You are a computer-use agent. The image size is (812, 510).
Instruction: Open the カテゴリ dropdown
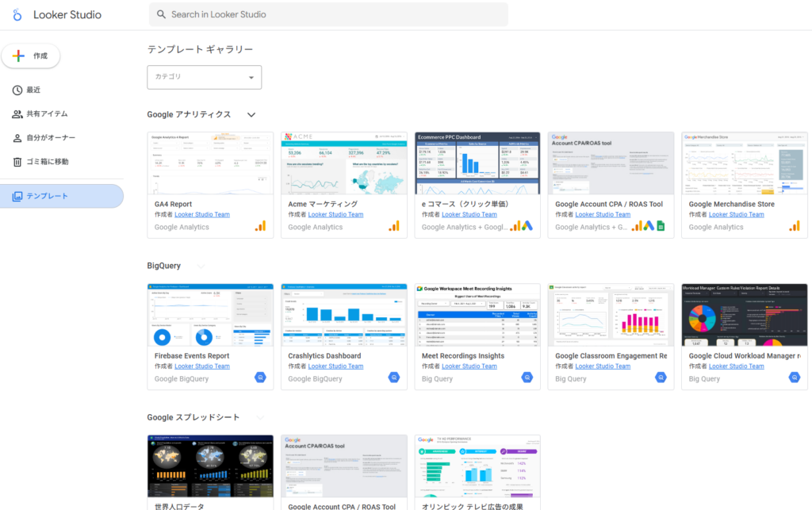(205, 77)
